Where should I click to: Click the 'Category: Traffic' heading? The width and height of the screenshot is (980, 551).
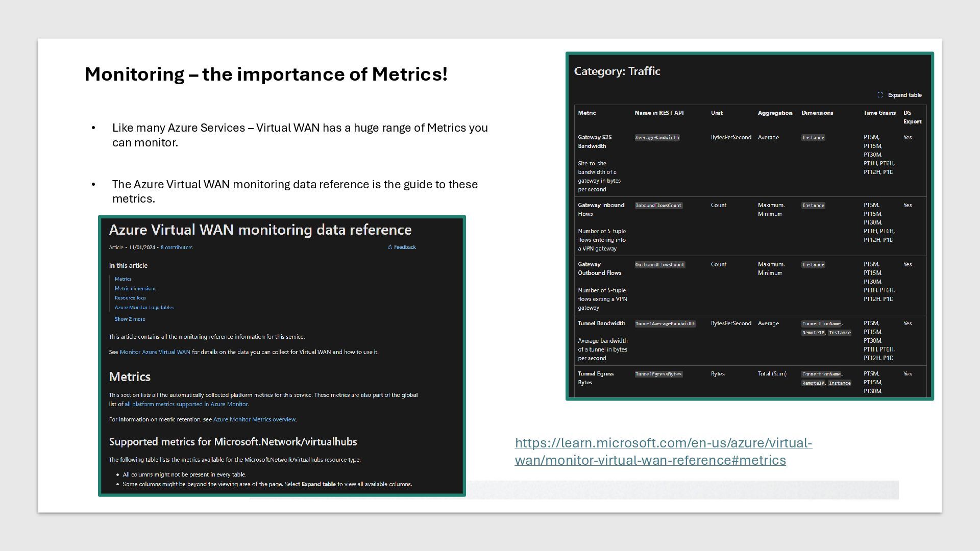[x=617, y=71]
